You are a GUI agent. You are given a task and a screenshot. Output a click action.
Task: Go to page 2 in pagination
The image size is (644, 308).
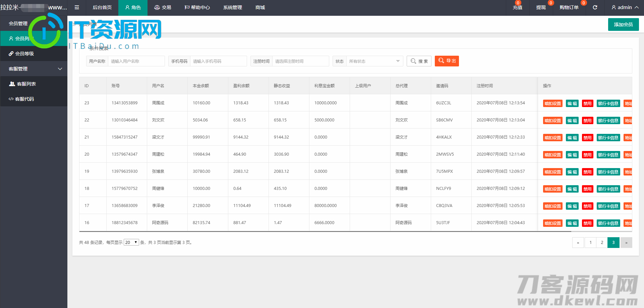point(602,243)
